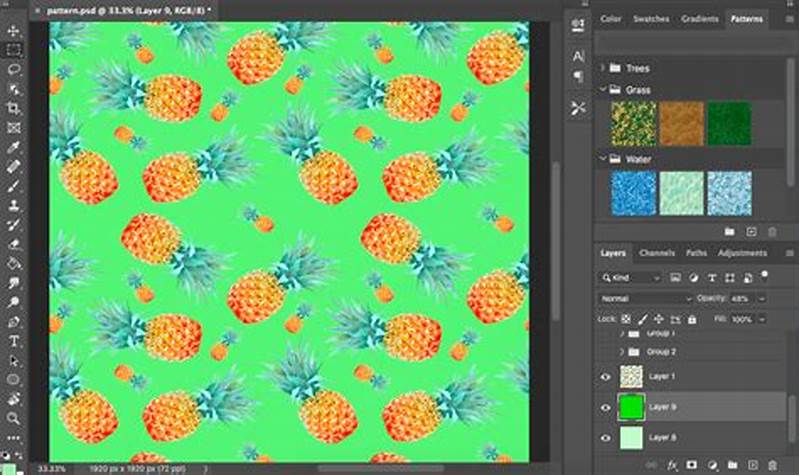Image resolution: width=800 pixels, height=475 pixels.
Task: Switch to the Swatches tab
Action: (651, 18)
